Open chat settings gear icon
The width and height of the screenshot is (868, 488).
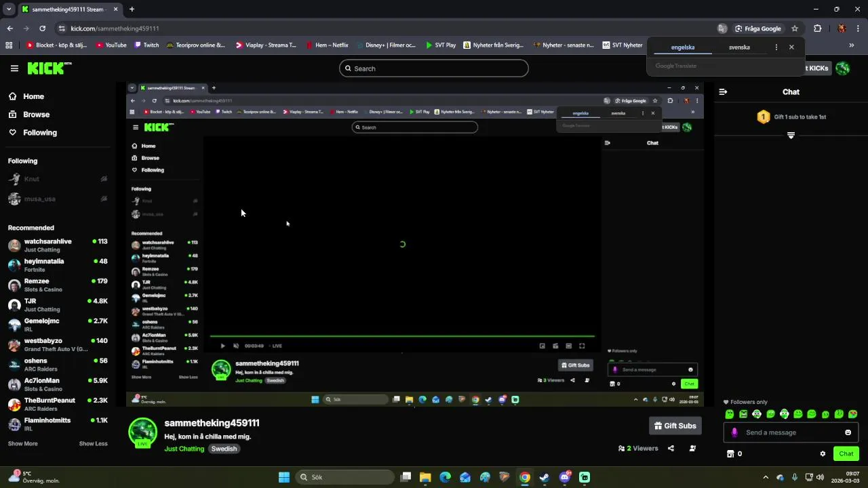pos(823,454)
